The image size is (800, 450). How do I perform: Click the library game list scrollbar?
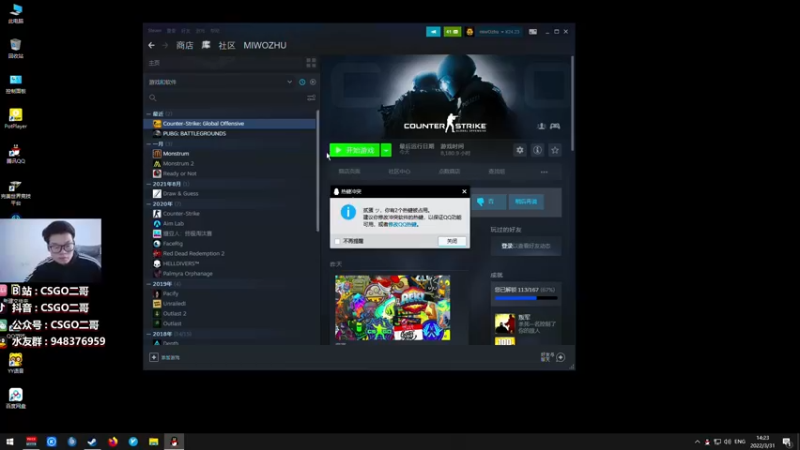pyautogui.click(x=317, y=170)
